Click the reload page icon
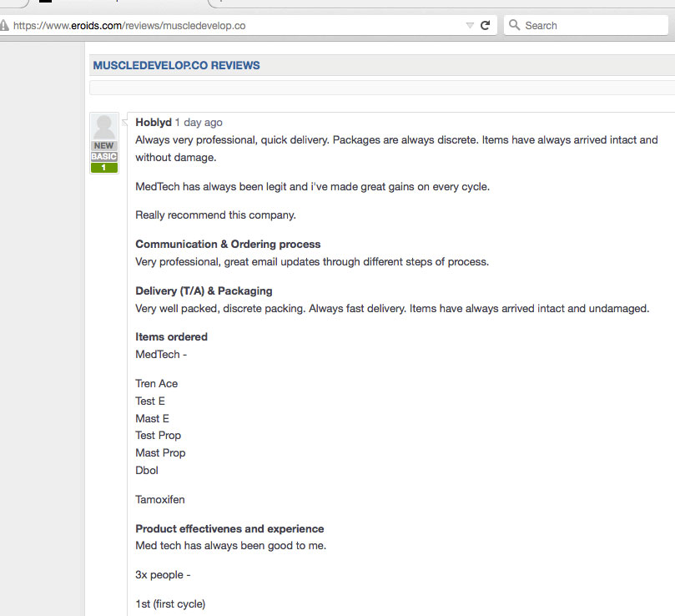The width and height of the screenshot is (675, 616). [485, 25]
